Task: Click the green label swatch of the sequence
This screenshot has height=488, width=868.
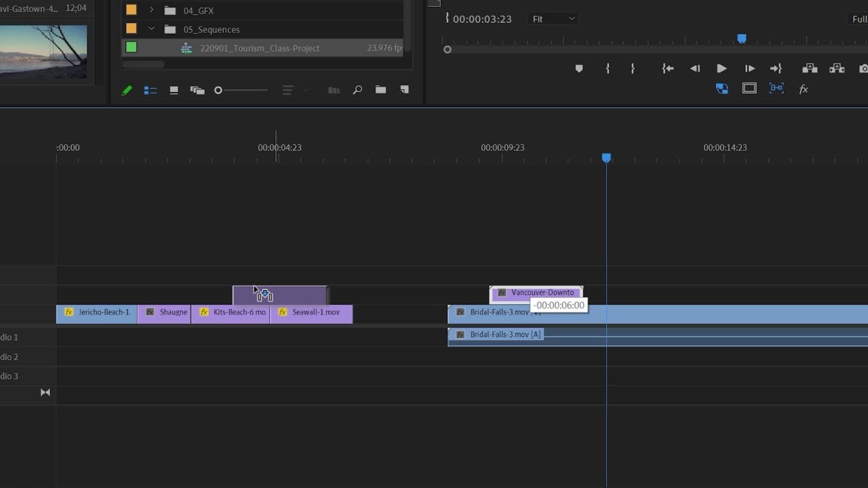Action: (131, 47)
